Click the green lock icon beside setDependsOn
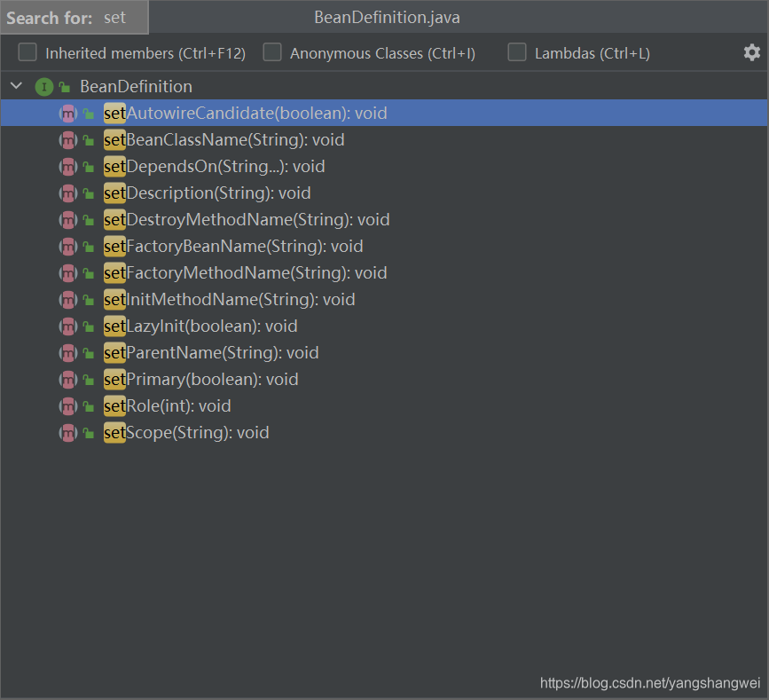This screenshot has width=769, height=700. click(x=89, y=168)
